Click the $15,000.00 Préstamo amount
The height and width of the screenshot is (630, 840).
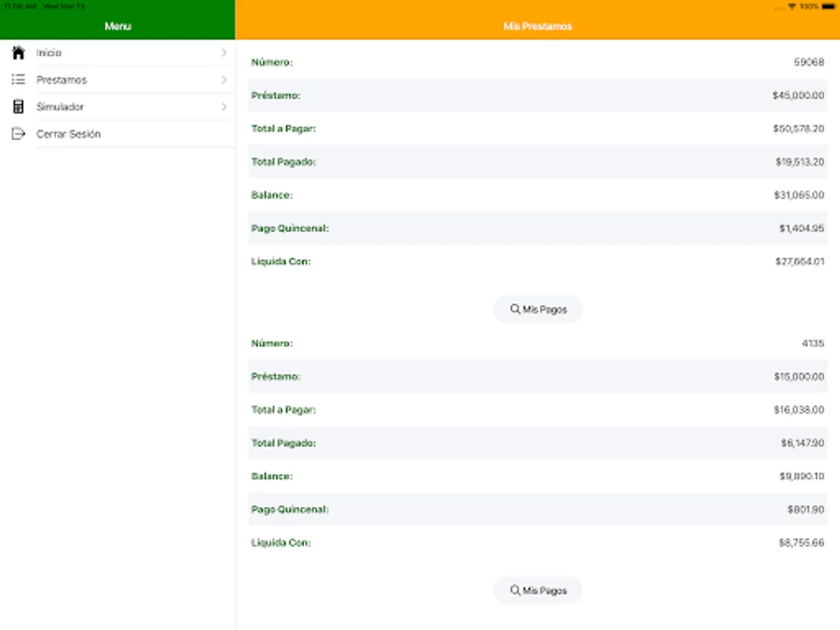pyautogui.click(x=799, y=377)
